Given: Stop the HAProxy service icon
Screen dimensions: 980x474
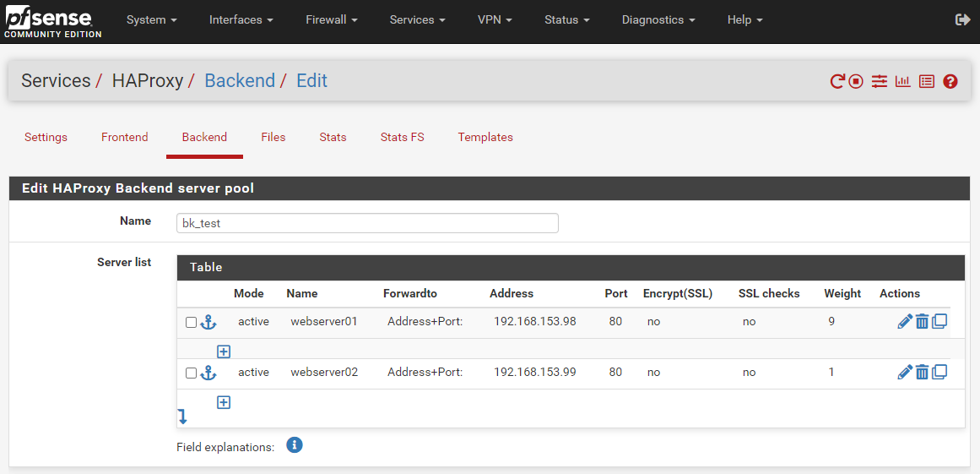Looking at the screenshot, I should (856, 81).
